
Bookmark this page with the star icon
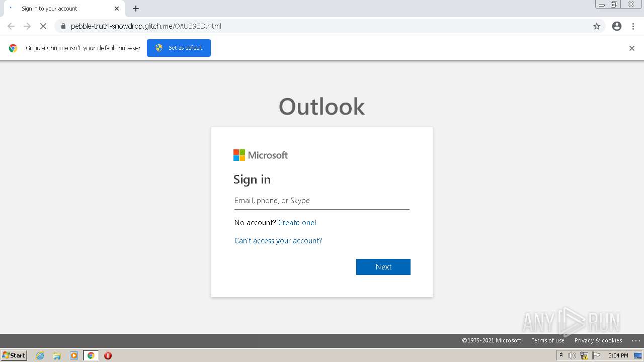597,26
